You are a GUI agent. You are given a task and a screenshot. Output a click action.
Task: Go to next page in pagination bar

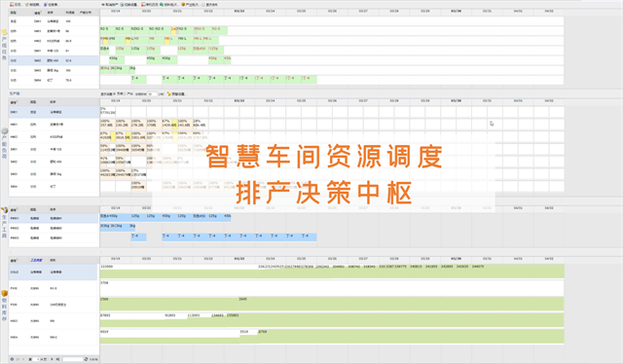pyautogui.click(x=52, y=359)
